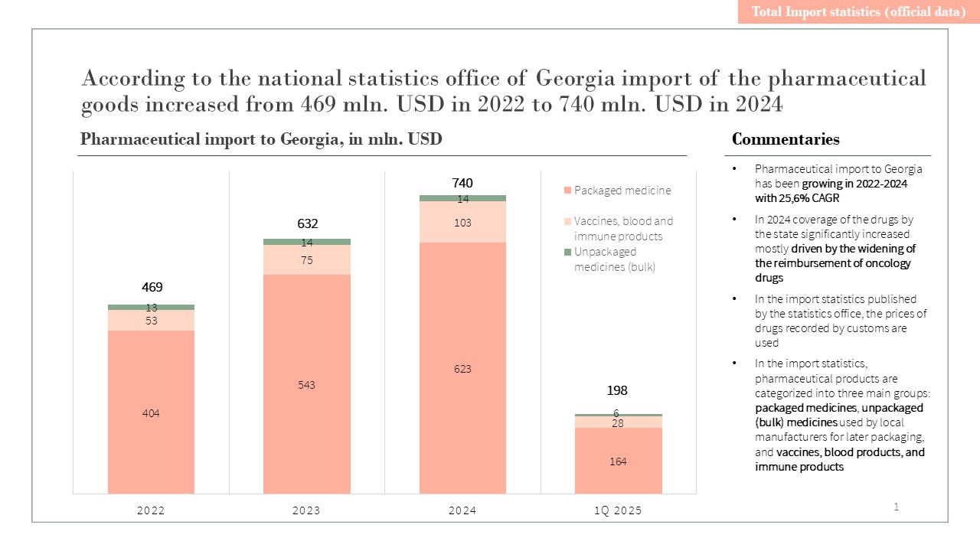This screenshot has width=980, height=551.
Task: Select the 2022 total label 469
Action: coord(152,288)
